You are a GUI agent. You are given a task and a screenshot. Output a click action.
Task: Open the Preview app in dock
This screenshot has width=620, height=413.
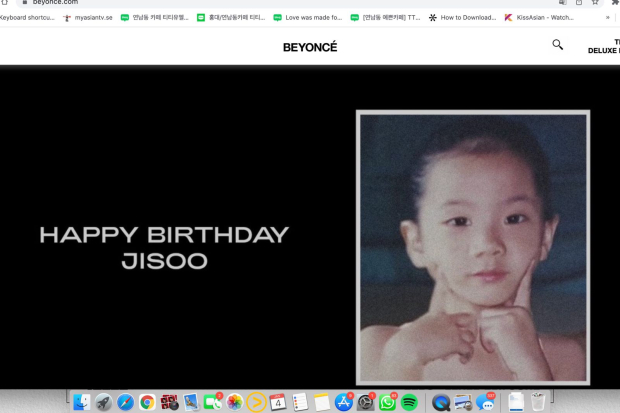[191, 402]
